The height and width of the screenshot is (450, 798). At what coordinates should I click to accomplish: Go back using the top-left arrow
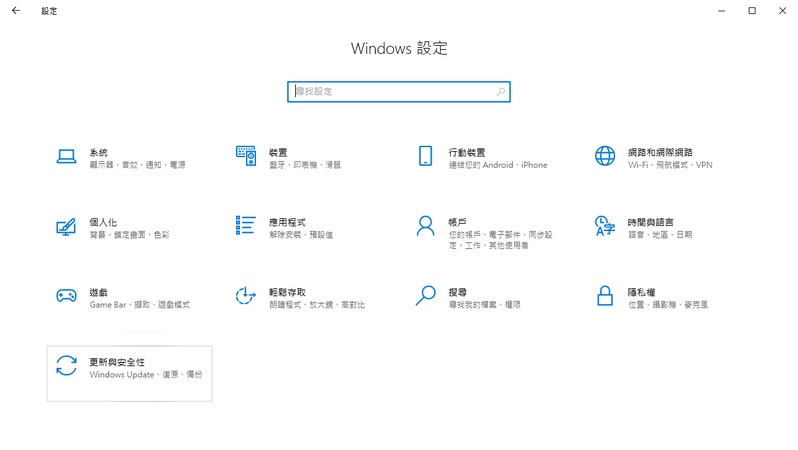[16, 11]
